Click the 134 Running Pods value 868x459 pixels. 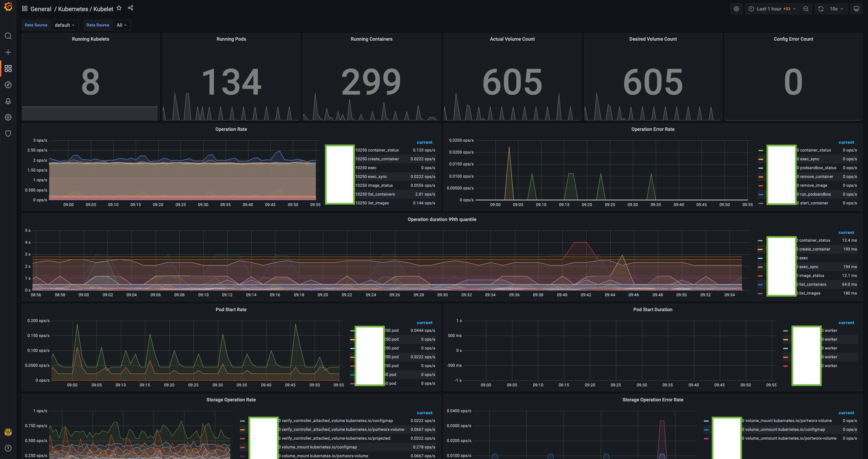click(x=231, y=82)
